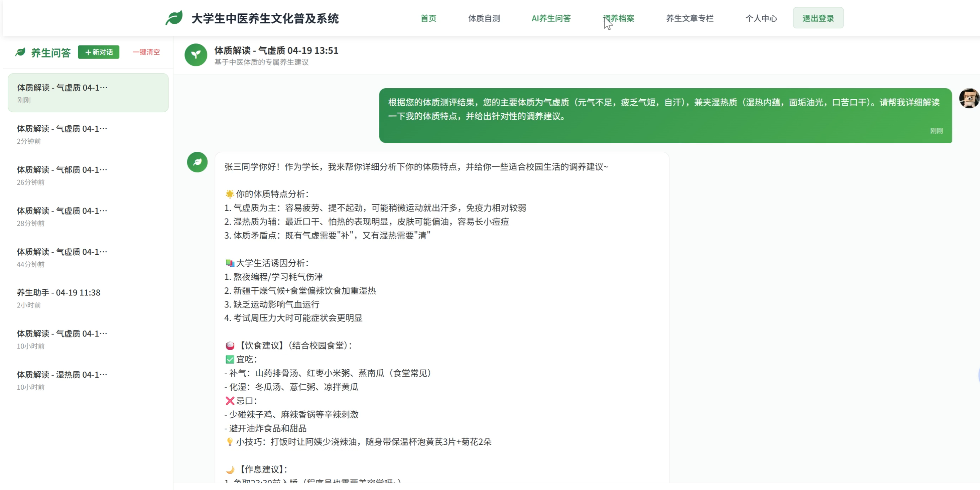Click the sprout icon in chat header
Viewport: 980px width, 490px height.
point(196,55)
